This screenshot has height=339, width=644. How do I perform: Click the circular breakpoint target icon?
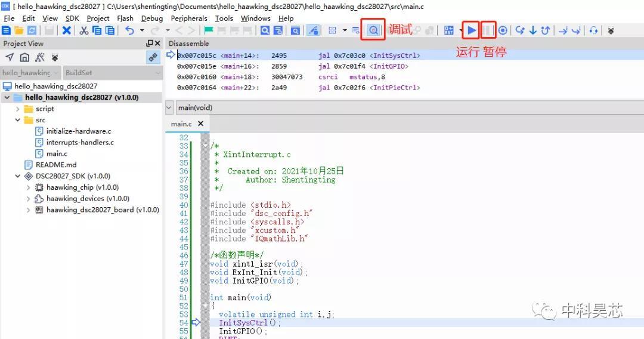[x=503, y=30]
